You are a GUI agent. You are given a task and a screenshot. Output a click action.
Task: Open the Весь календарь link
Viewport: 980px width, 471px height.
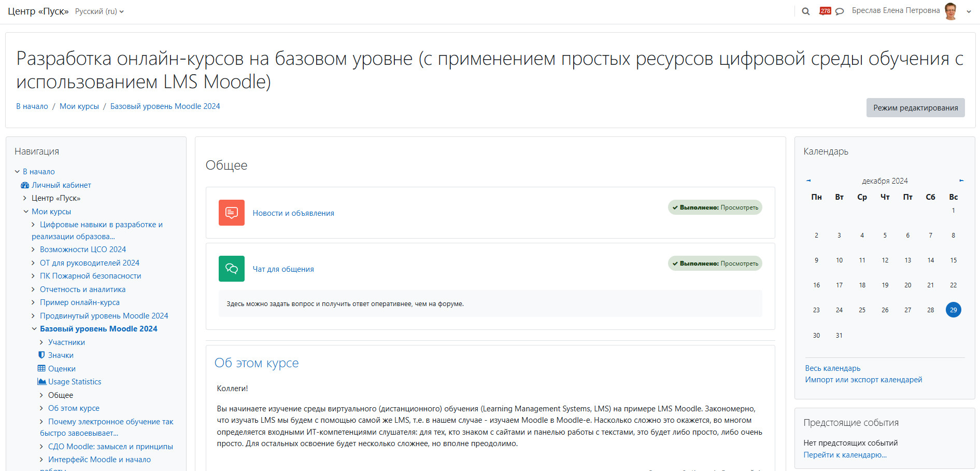pos(833,368)
